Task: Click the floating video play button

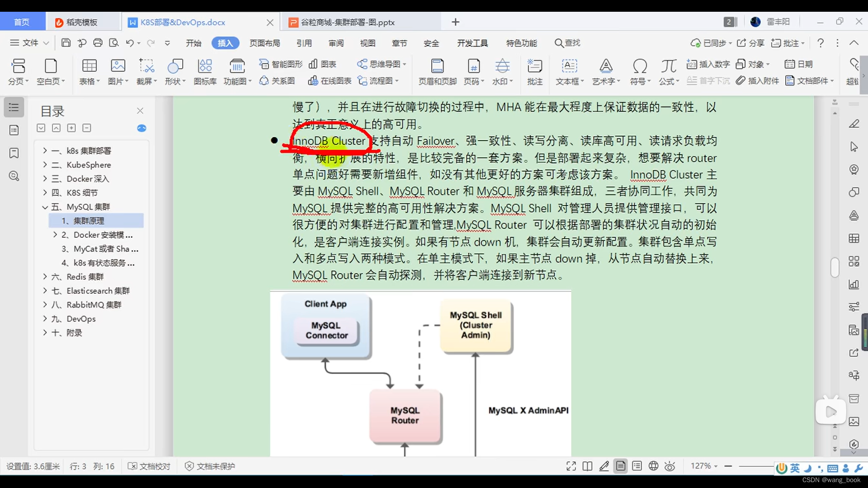Action: point(830,411)
